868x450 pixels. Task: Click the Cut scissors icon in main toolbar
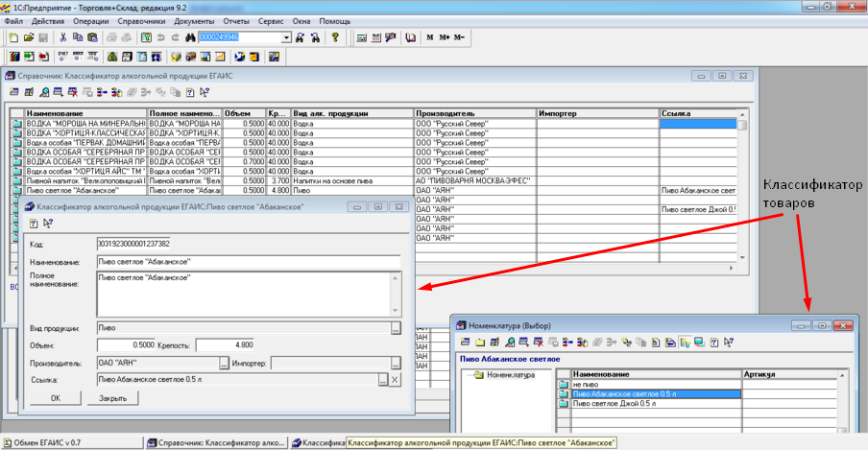pyautogui.click(x=63, y=37)
